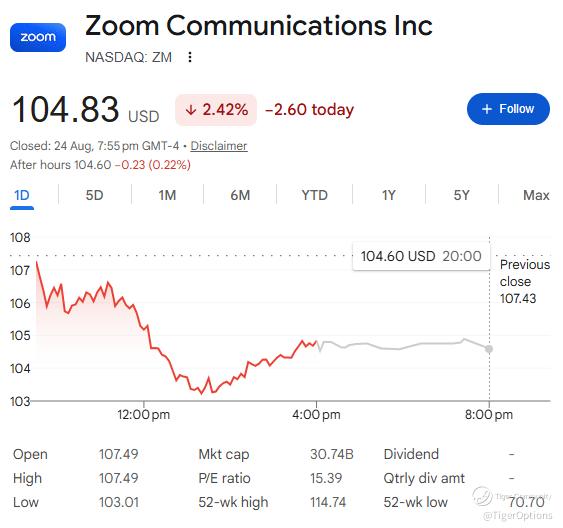
Task: Click the red down-arrow 2.42% badge
Action: pyautogui.click(x=216, y=110)
